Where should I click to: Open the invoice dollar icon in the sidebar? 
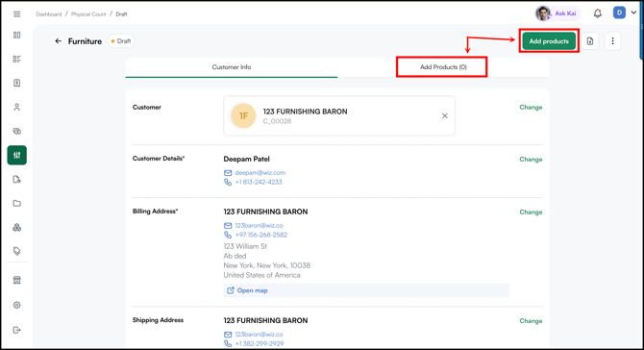(x=17, y=83)
